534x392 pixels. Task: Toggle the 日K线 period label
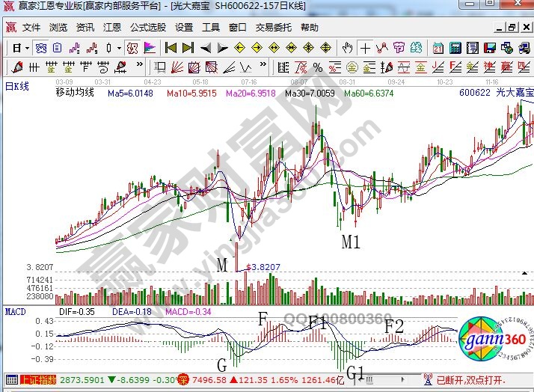tap(16, 87)
